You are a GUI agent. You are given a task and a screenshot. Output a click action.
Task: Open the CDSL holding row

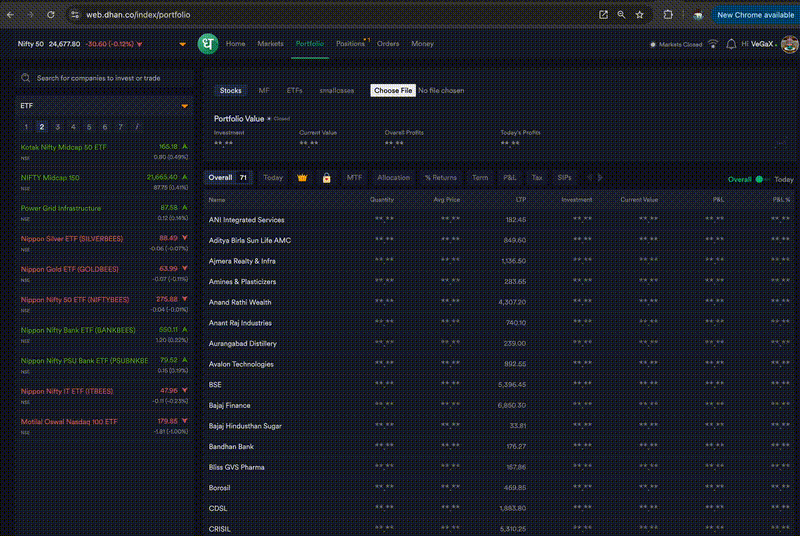click(x=501, y=508)
